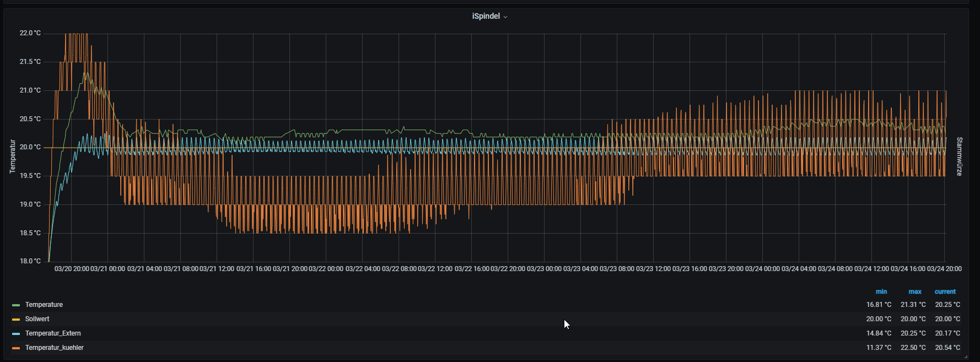
Task: Sort the legend by the max column
Action: pos(915,291)
